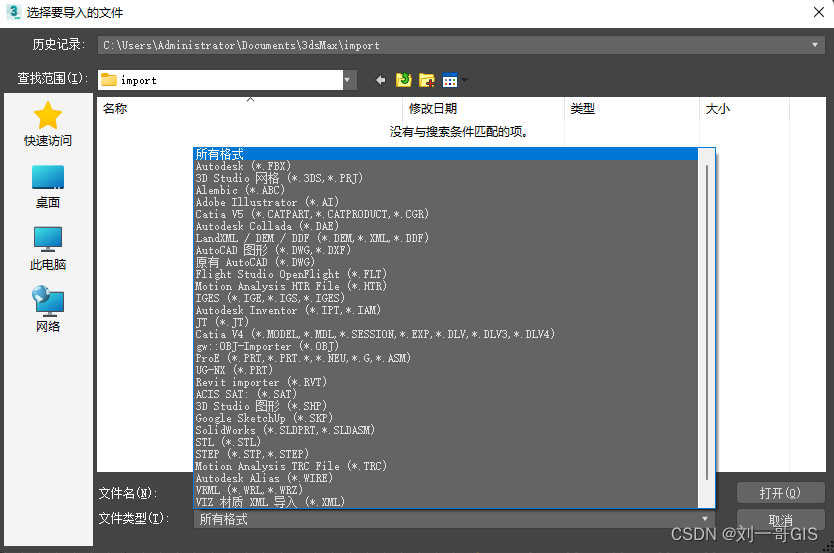Choose Autodesk Alias (*.WIRE) format
834x553 pixels.
tap(446, 479)
